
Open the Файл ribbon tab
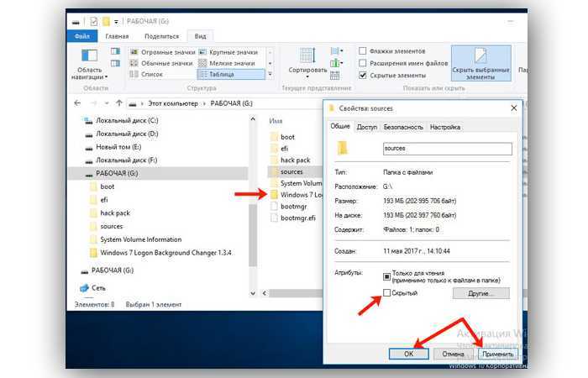coord(82,36)
